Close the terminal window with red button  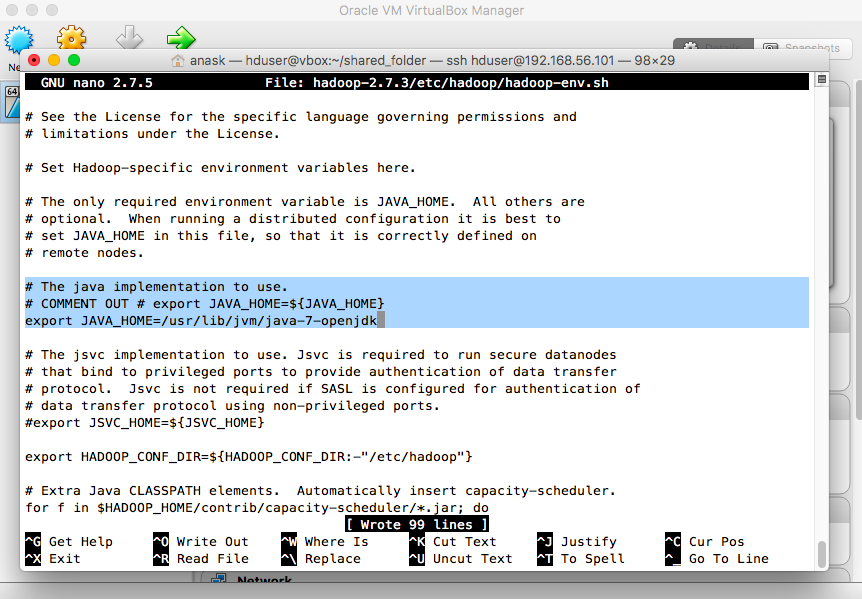(34, 60)
